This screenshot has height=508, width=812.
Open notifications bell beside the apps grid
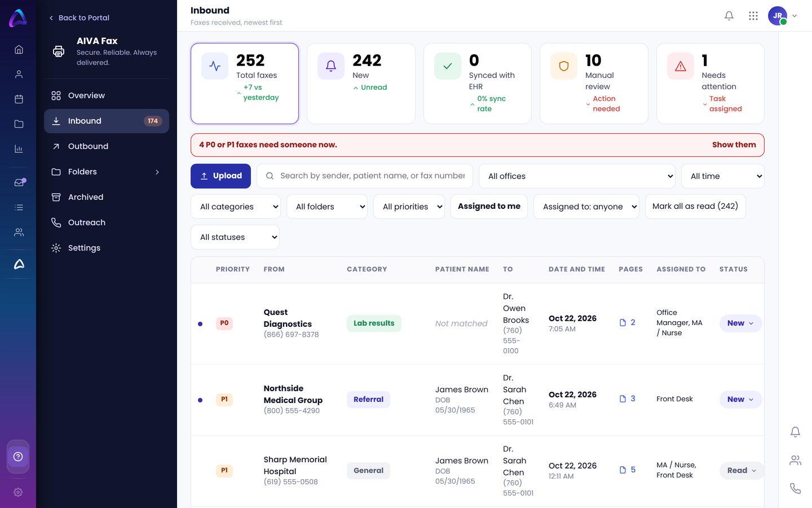click(729, 16)
